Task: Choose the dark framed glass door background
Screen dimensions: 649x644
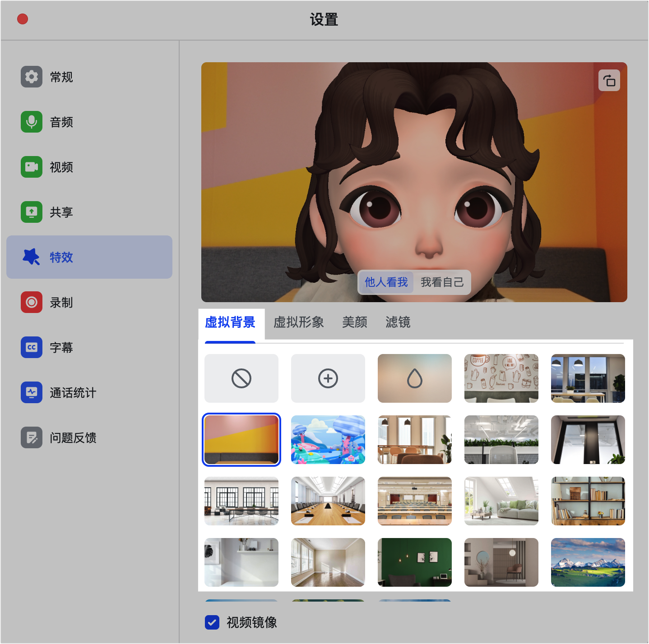Action: 588,440
